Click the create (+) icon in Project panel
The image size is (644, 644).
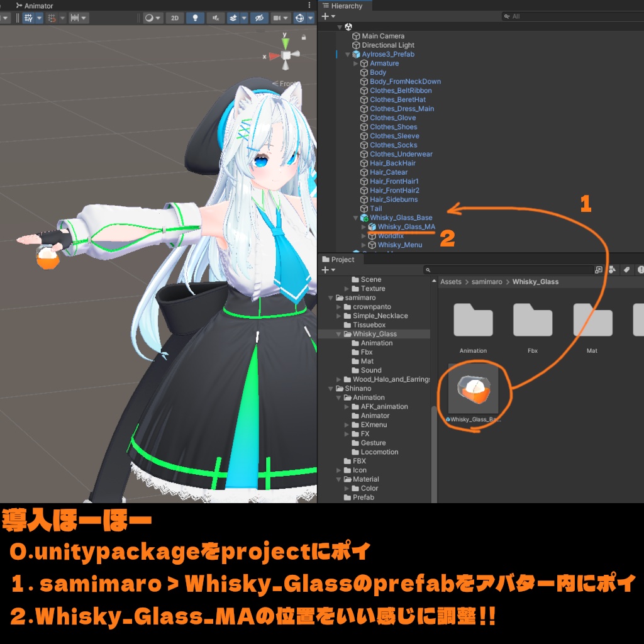click(x=324, y=269)
